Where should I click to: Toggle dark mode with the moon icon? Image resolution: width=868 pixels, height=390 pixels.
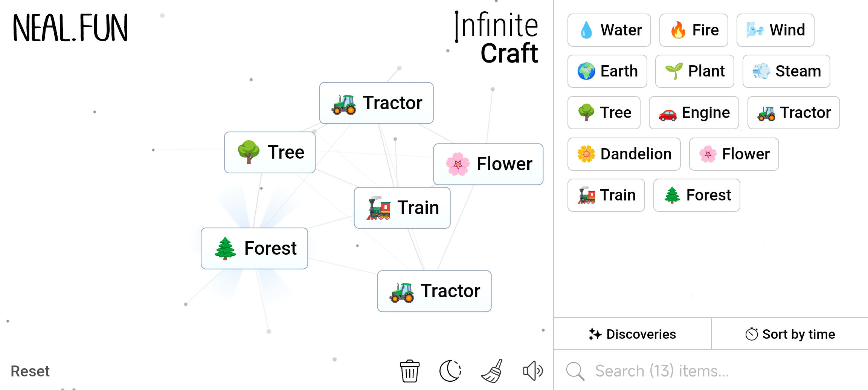pos(450,371)
